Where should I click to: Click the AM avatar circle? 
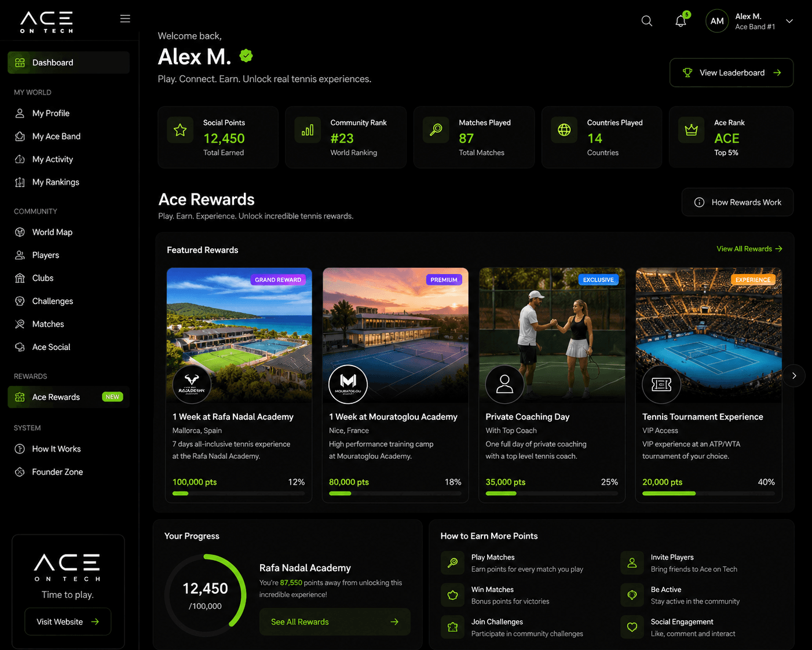point(717,21)
